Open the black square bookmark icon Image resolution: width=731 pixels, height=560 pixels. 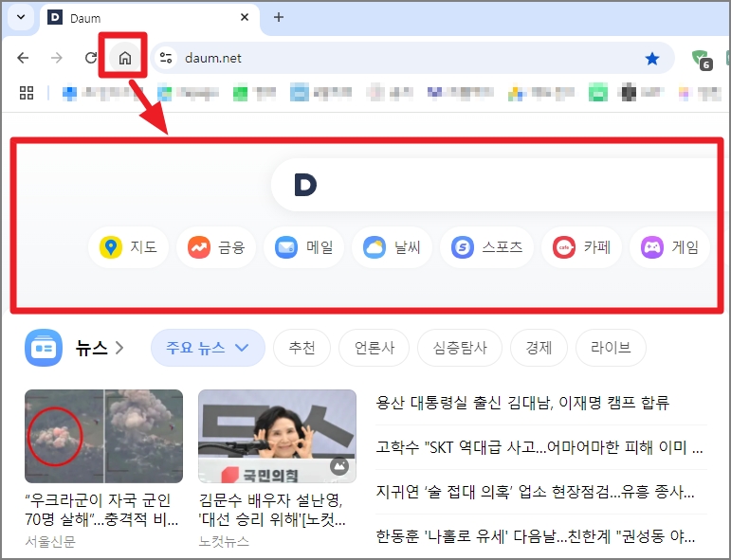628,93
